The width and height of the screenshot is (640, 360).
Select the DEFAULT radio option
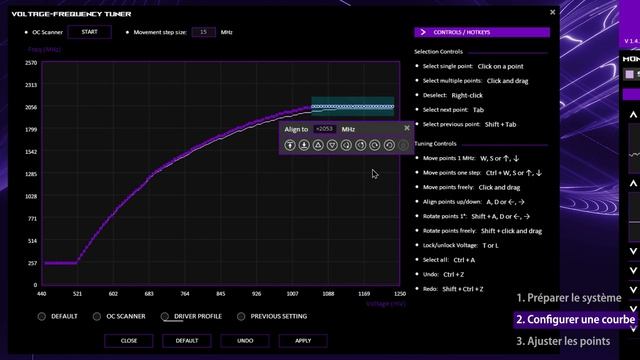pyautogui.click(x=42, y=316)
